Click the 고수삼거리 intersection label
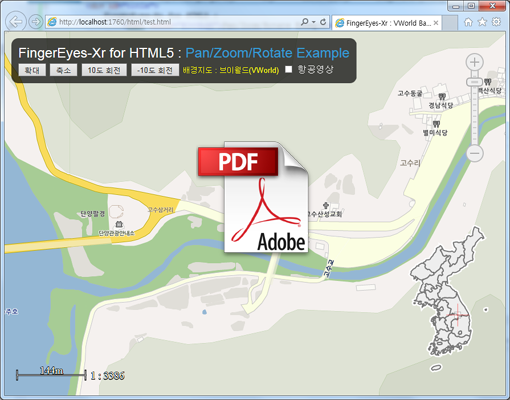Image resolution: width=510 pixels, height=400 pixels. pos(161,210)
